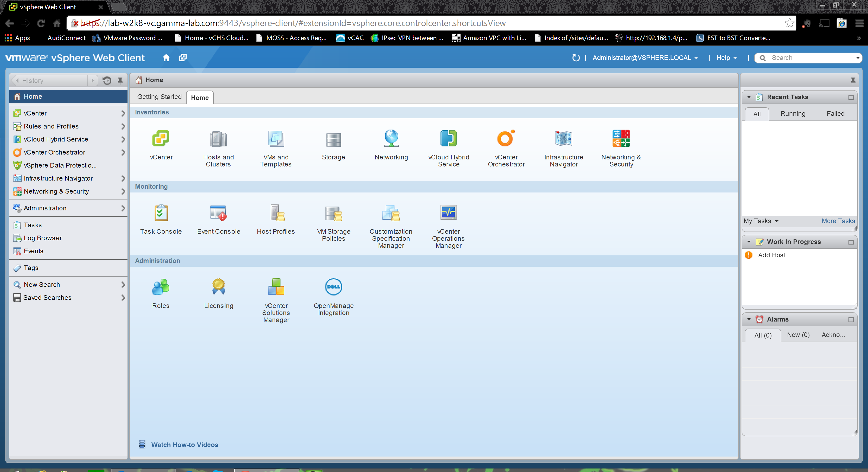Switch to the Getting Started tab
Image resolution: width=868 pixels, height=472 pixels.
pos(159,97)
